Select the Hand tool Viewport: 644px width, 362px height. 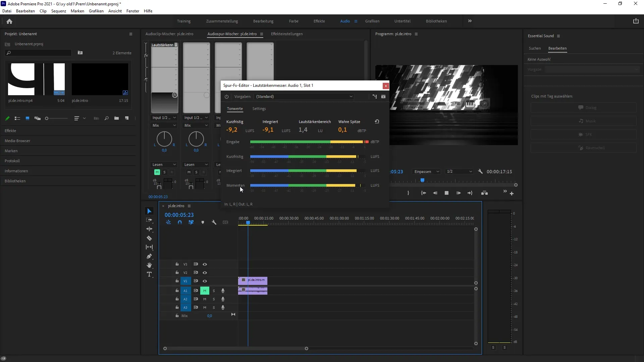(x=149, y=265)
